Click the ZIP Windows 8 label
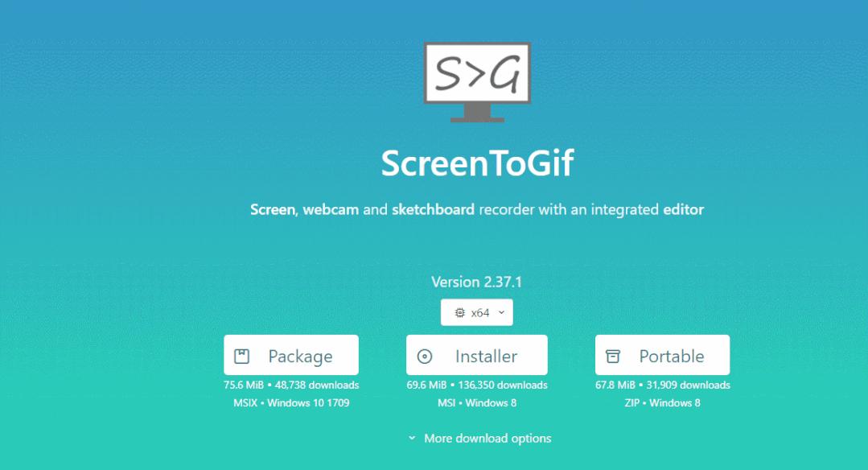The width and height of the screenshot is (868, 470). (662, 402)
